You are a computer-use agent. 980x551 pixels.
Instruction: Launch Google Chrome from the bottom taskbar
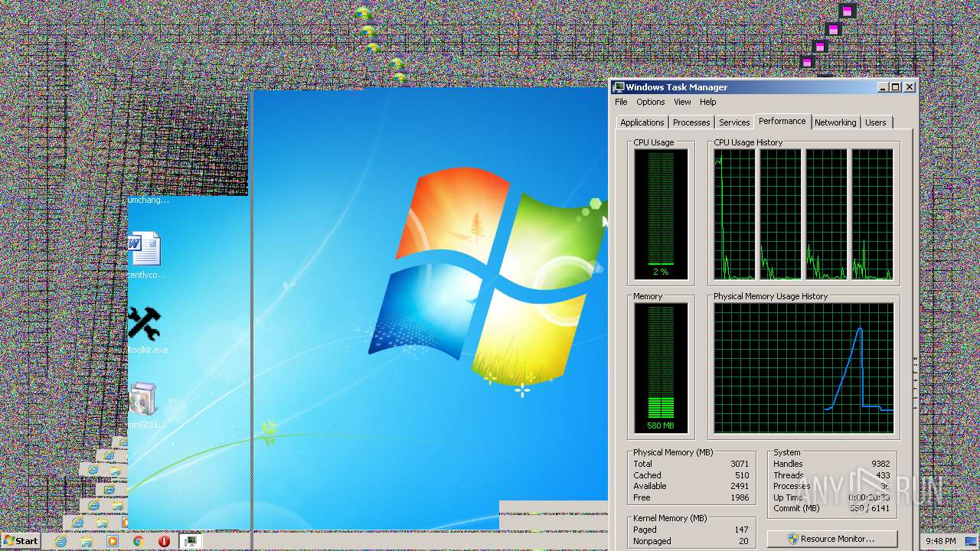[139, 541]
